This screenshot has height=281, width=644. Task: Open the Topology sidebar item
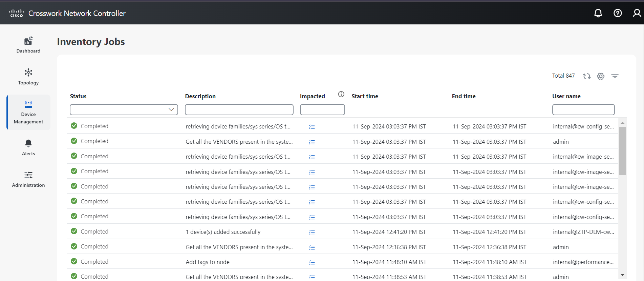[x=28, y=77]
